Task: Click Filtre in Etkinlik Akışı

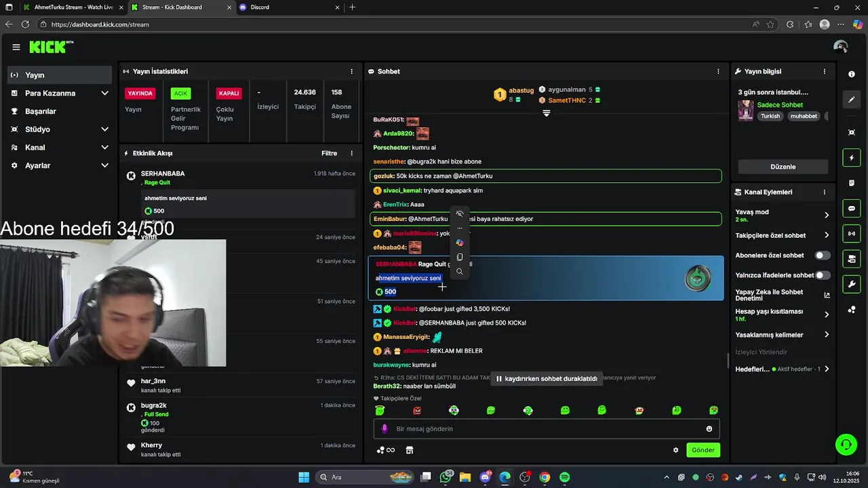Action: click(x=329, y=153)
